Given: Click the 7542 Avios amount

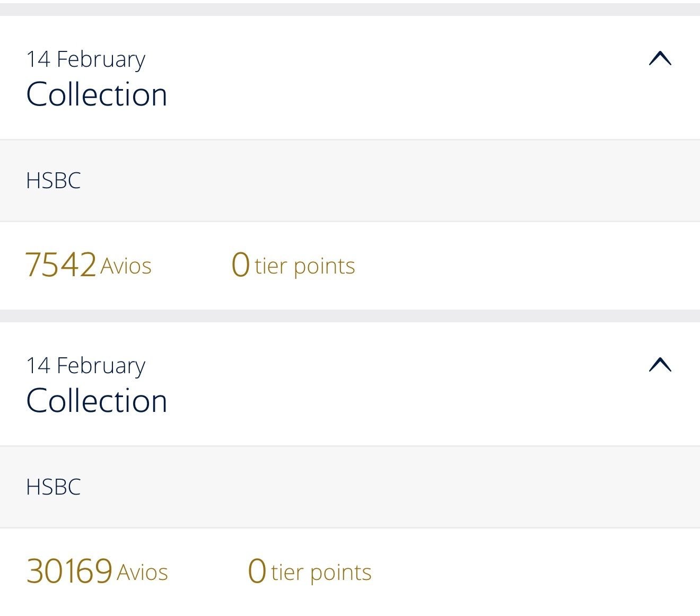Looking at the screenshot, I should click(89, 265).
